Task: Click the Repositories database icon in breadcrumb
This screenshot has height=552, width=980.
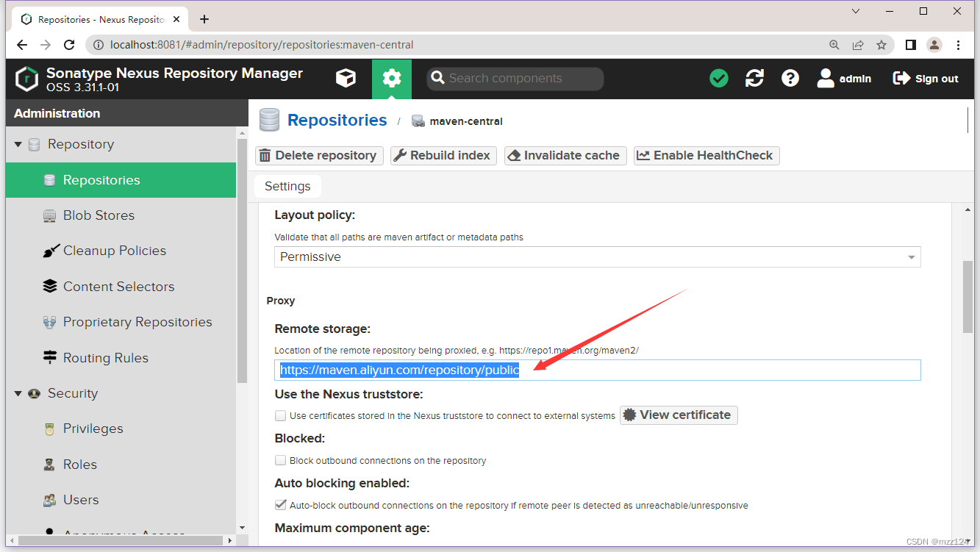Action: (269, 121)
